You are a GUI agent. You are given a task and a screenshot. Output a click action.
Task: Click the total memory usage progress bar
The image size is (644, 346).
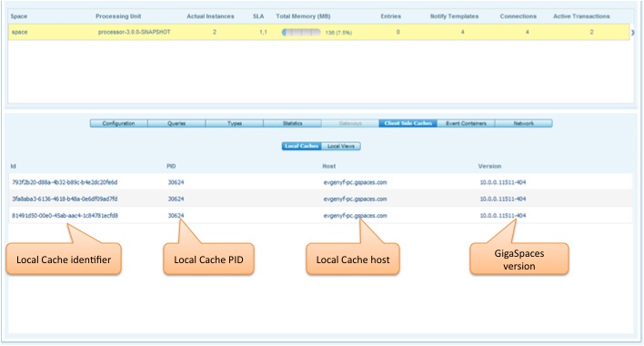[x=301, y=32]
